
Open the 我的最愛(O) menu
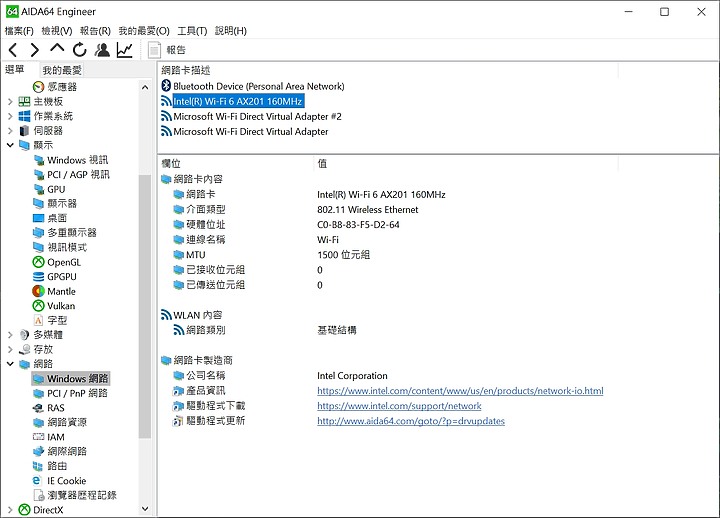click(x=144, y=31)
